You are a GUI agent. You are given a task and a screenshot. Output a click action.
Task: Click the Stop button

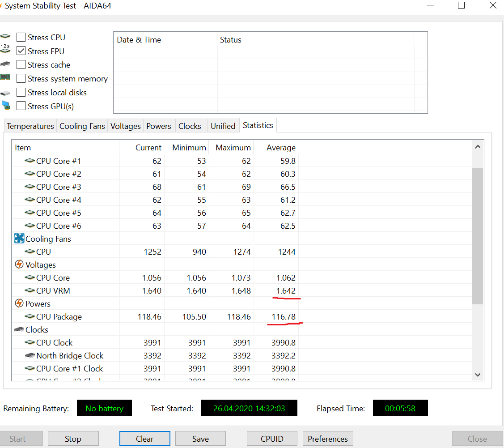pos(73,439)
